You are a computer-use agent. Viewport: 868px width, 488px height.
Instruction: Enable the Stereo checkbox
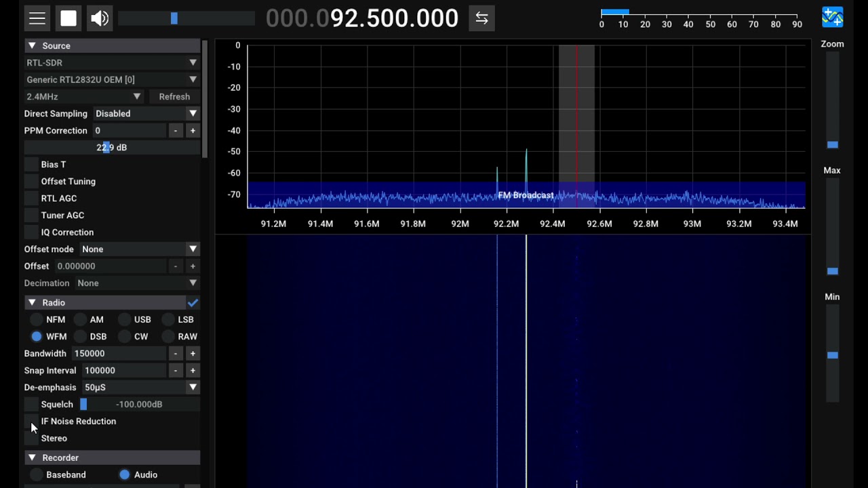pos(31,438)
